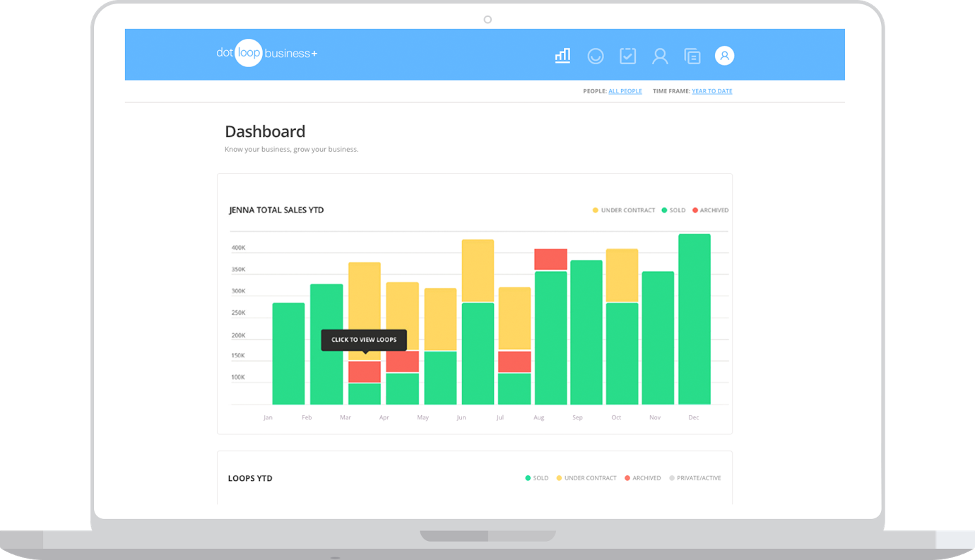Open the contacts person icon in the navbar
Image resolution: width=975 pixels, height=560 pixels.
pos(659,54)
